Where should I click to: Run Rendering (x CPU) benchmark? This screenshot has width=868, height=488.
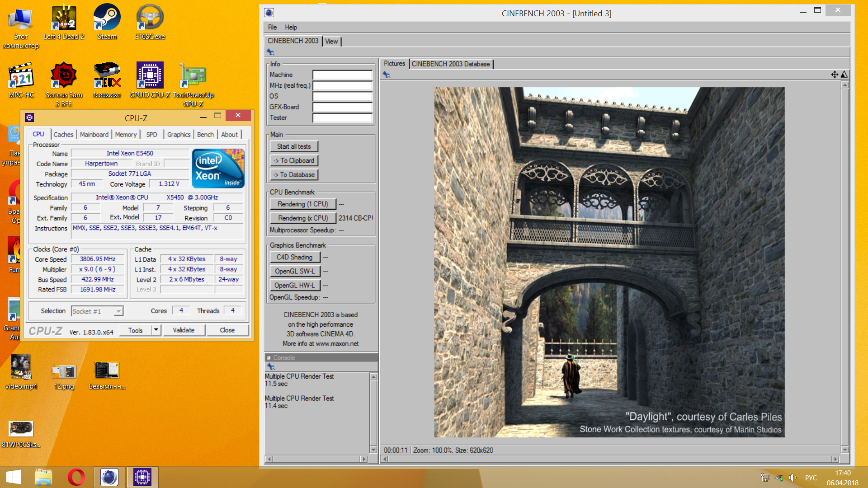point(303,218)
